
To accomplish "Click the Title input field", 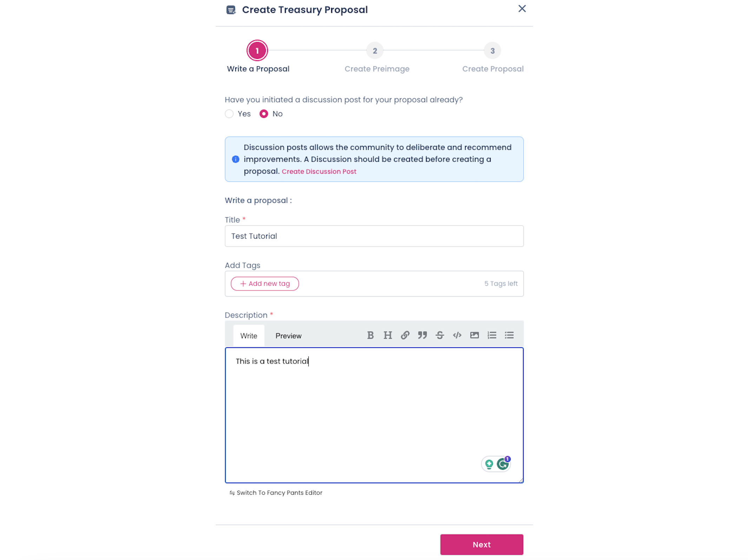I will pos(374,236).
